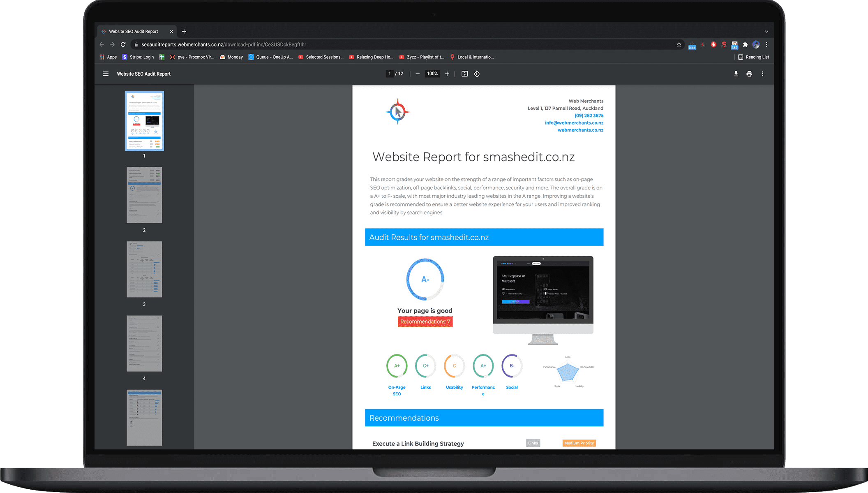Reload the current page
The image size is (868, 493).
[123, 44]
